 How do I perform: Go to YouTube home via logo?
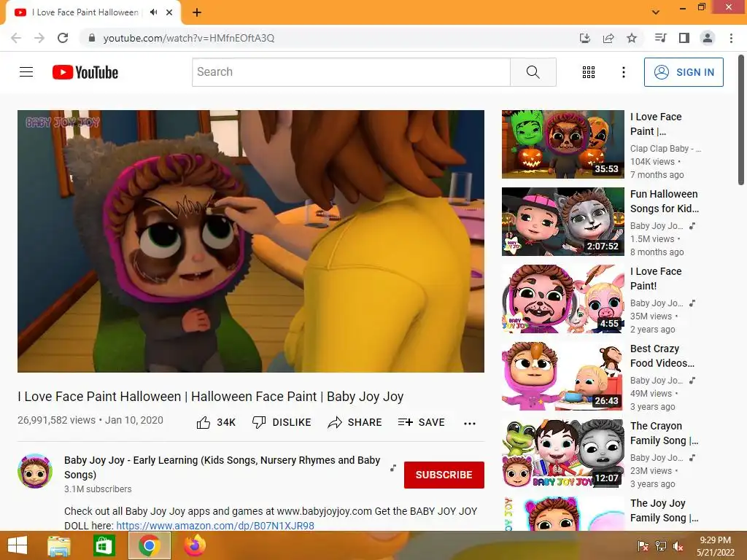coord(85,72)
